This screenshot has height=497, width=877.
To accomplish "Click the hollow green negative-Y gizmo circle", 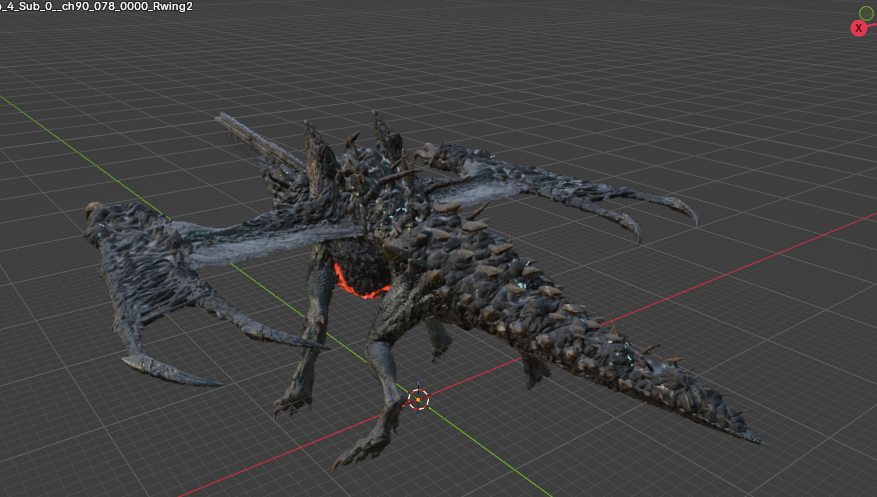I will tap(866, 13).
